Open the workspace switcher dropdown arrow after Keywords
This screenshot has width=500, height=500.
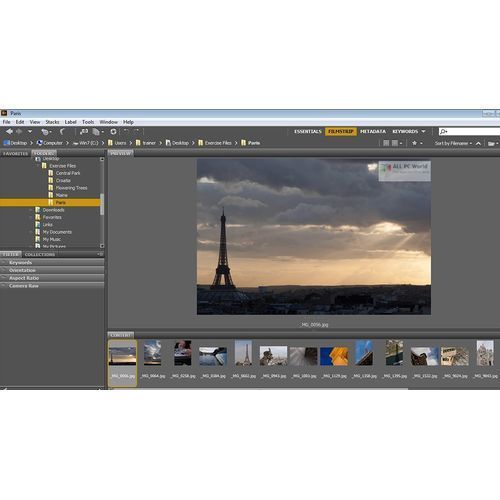423,131
